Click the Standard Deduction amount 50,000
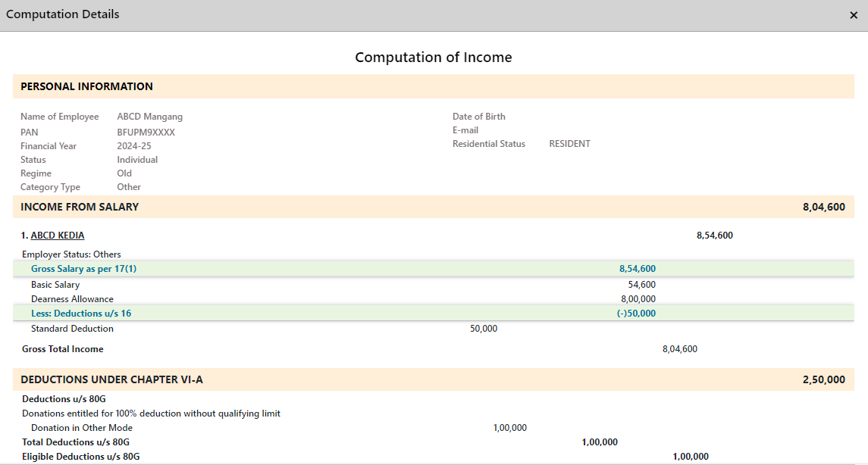 pos(484,329)
